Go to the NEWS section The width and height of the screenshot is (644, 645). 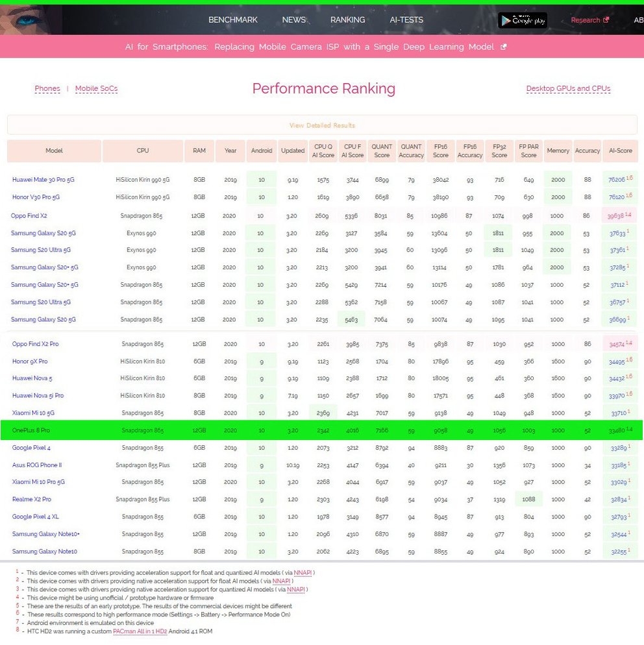pos(294,19)
